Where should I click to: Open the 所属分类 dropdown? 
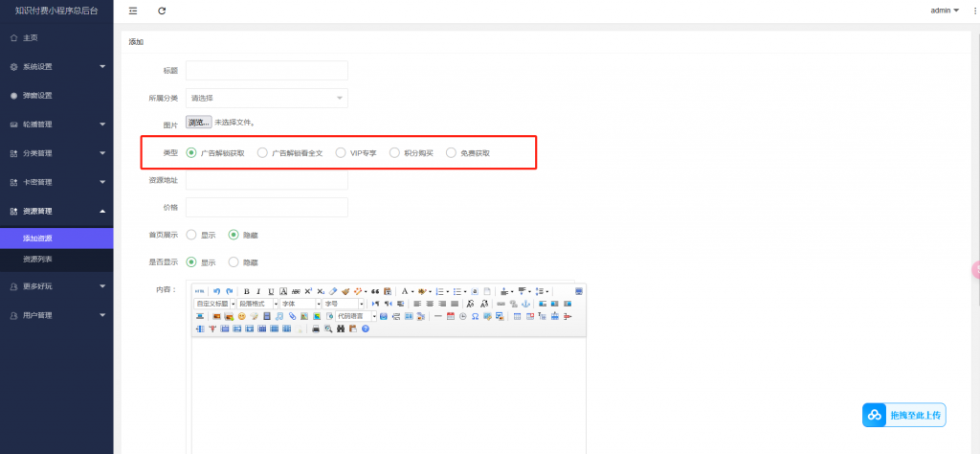pos(266,98)
